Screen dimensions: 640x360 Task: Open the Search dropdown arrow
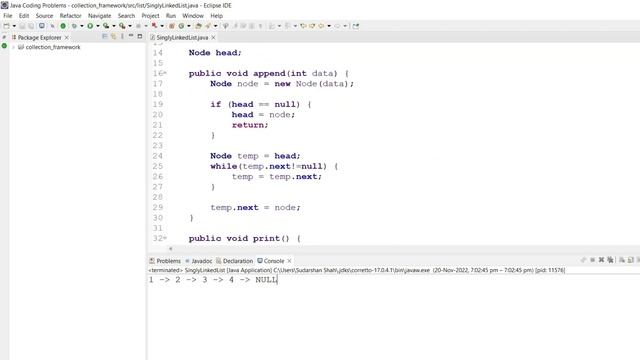pos(216,26)
